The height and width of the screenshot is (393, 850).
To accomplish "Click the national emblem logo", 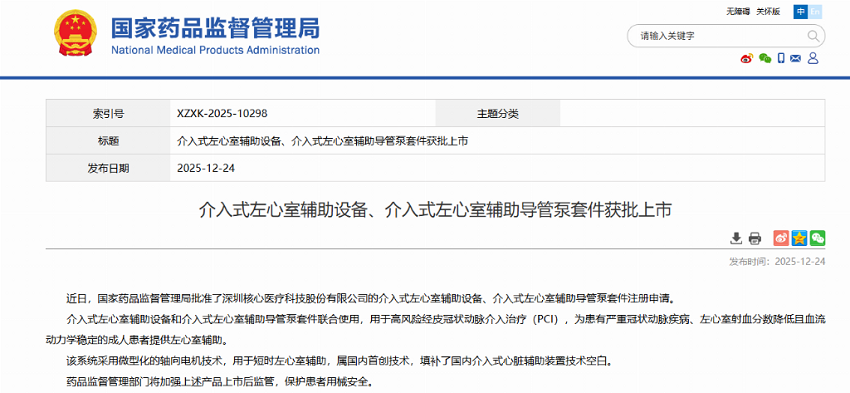I will [75, 33].
